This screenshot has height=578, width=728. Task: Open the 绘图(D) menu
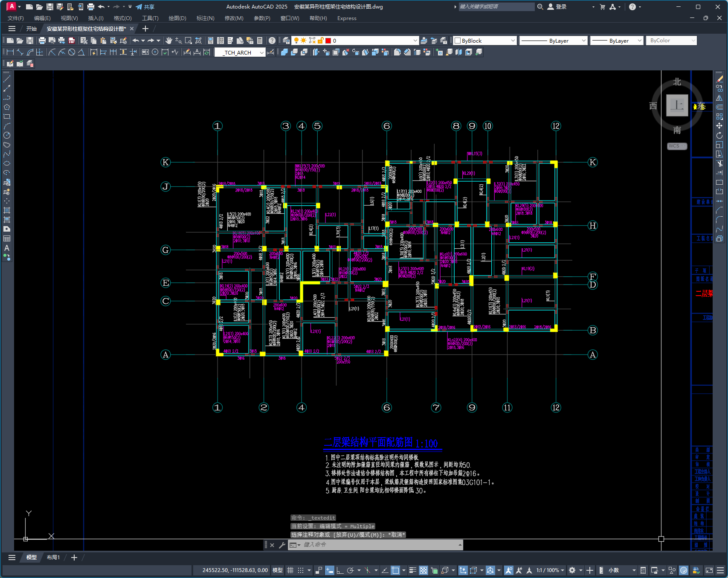[x=177, y=18]
